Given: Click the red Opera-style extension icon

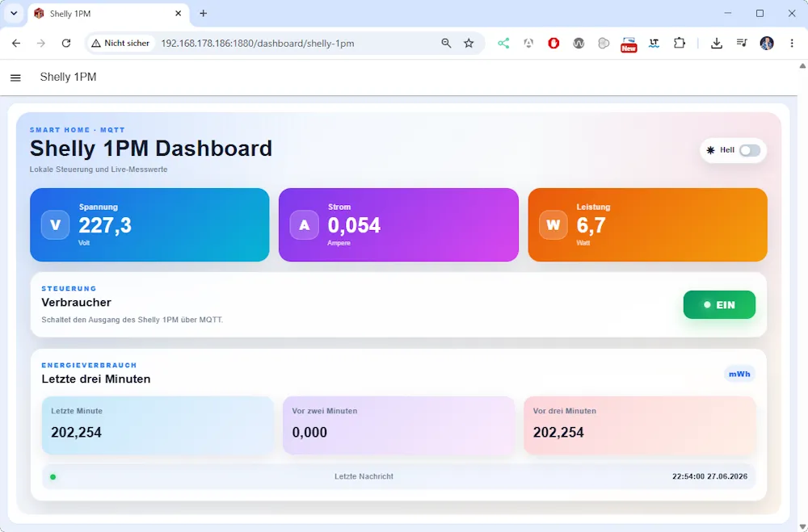Looking at the screenshot, I should pyautogui.click(x=553, y=44).
